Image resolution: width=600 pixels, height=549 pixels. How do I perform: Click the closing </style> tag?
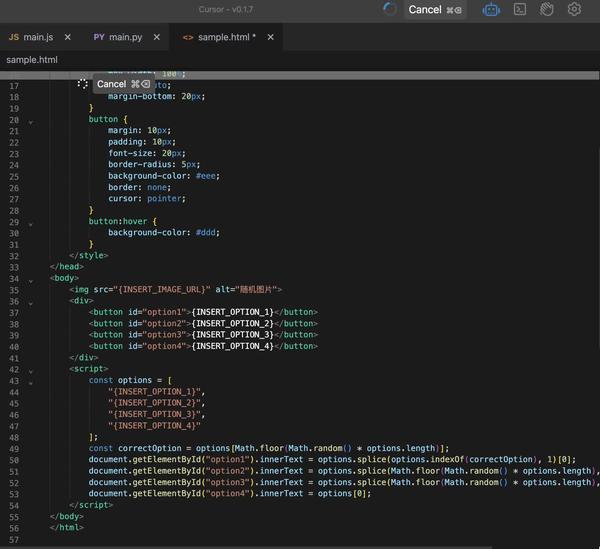(89, 255)
